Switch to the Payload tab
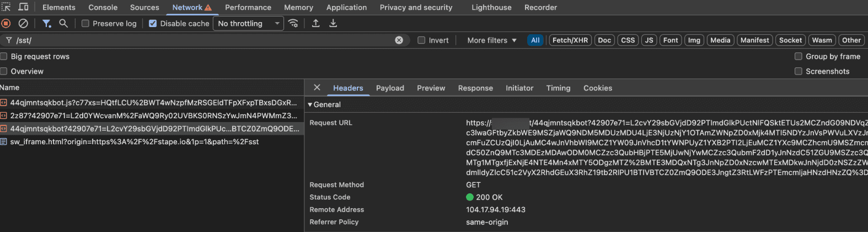This screenshot has width=868, height=232. tap(390, 88)
